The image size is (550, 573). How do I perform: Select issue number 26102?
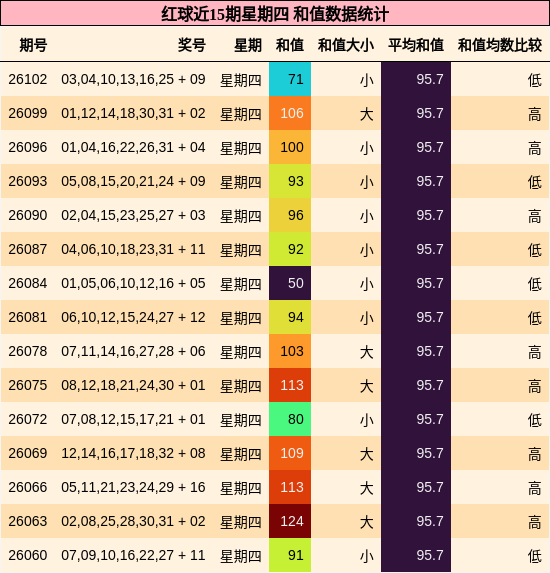click(x=28, y=79)
